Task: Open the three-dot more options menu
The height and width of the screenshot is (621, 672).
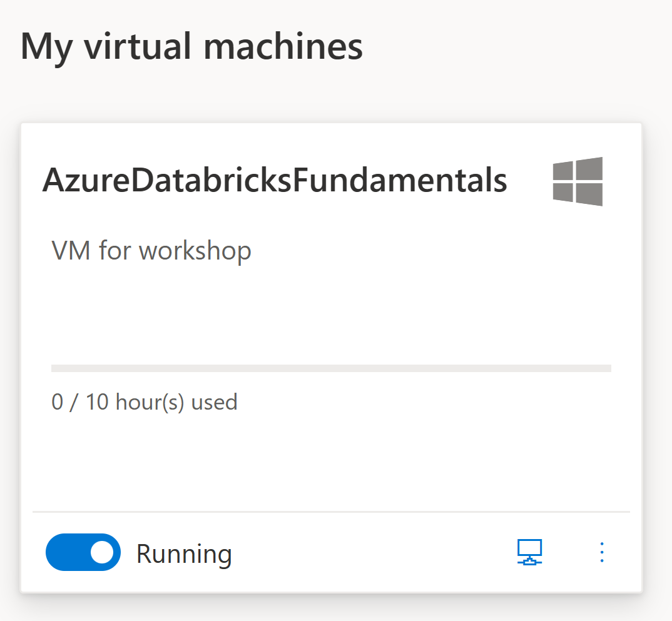Action: pyautogui.click(x=602, y=552)
